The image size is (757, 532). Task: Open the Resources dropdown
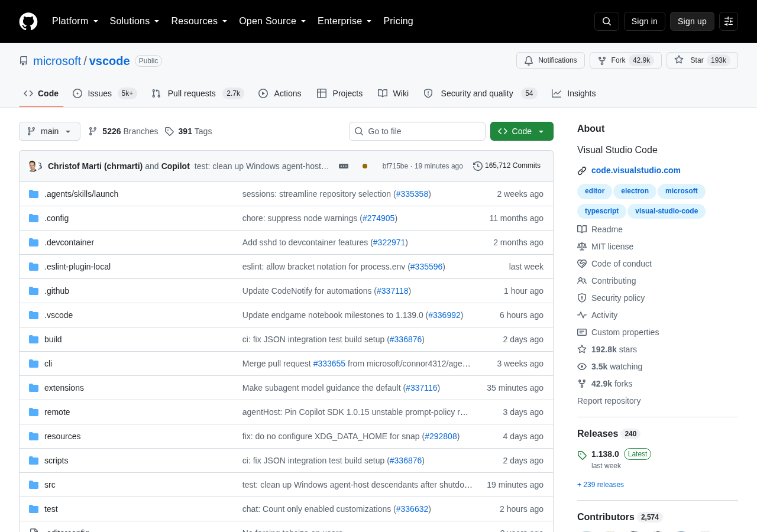click(199, 21)
